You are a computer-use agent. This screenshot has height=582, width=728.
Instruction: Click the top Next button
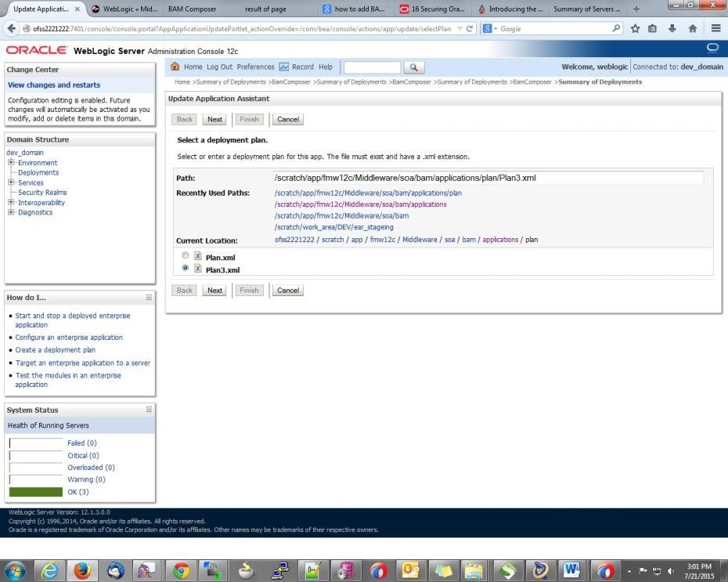[x=214, y=119]
